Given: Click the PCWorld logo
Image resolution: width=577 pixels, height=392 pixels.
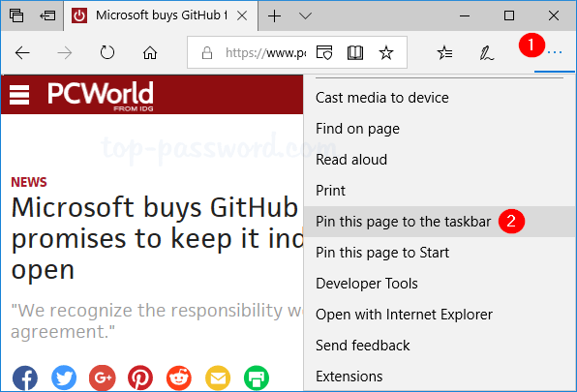Looking at the screenshot, I should [101, 96].
